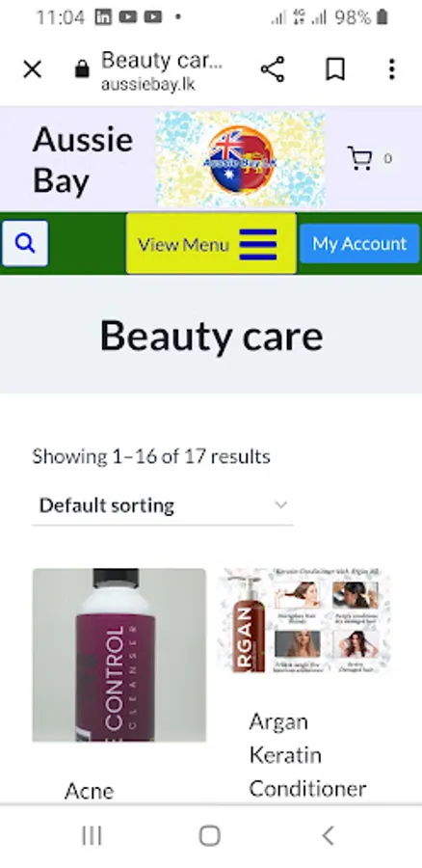Bookmark this page with the bookmark icon
The image size is (422, 868).
click(x=335, y=69)
